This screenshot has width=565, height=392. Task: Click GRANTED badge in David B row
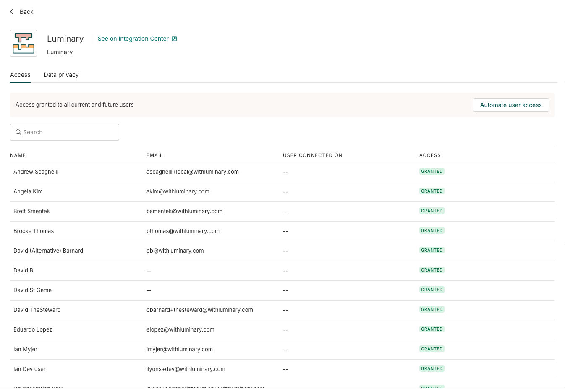coord(432,270)
